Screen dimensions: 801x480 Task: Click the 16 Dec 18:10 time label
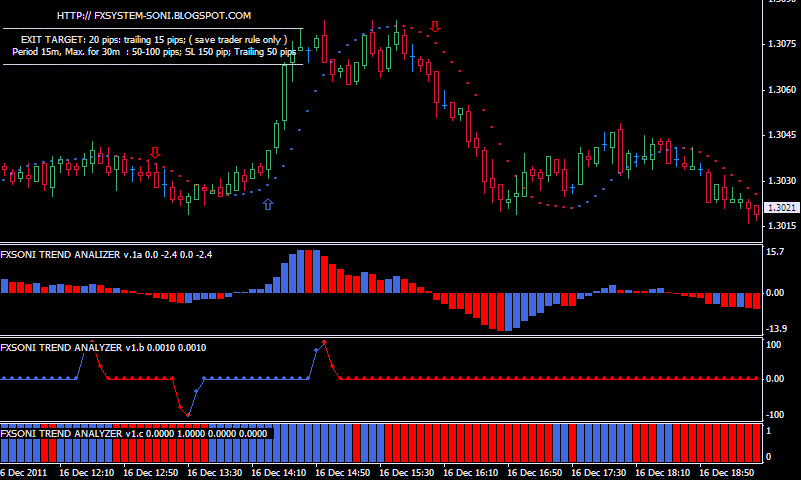point(663,473)
